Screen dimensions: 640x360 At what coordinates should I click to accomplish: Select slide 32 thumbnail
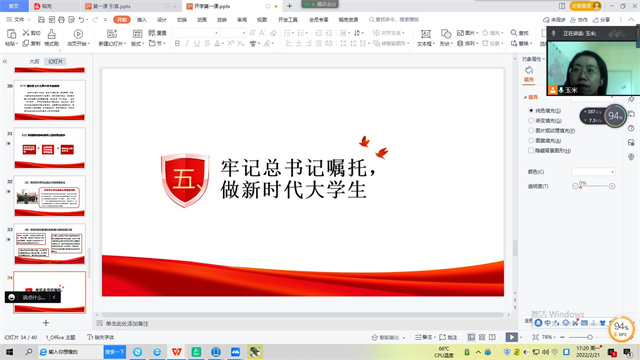(50, 196)
